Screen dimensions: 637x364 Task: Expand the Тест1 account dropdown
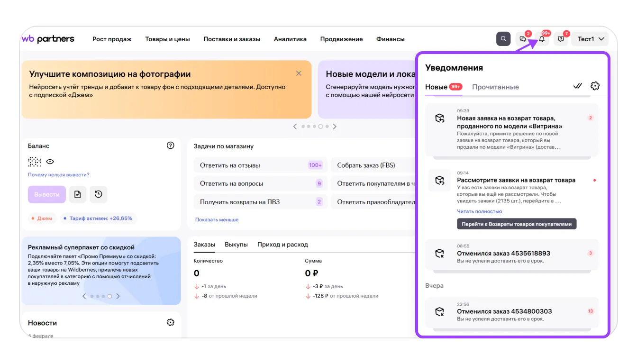click(591, 39)
